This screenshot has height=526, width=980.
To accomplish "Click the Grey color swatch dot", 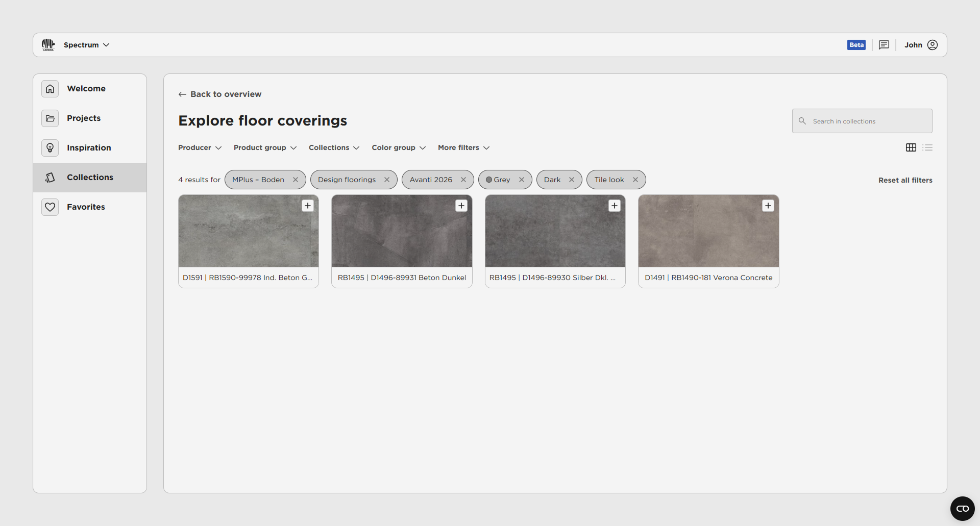I will [489, 180].
